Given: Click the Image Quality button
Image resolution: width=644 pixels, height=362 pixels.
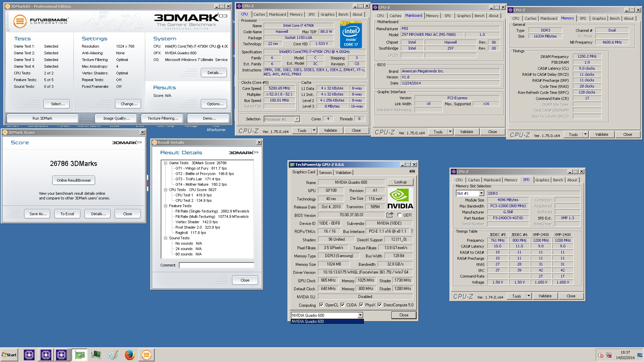Looking at the screenshot, I should pos(116,118).
